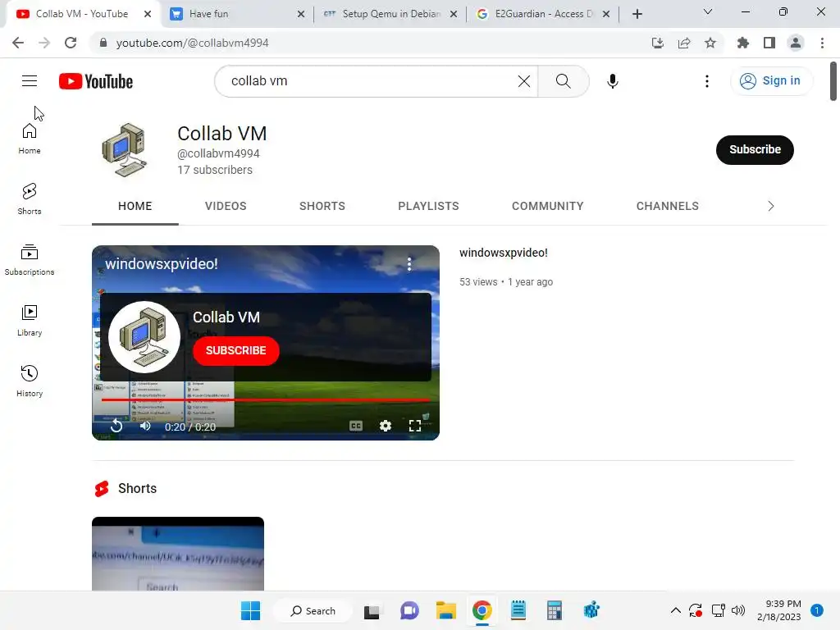This screenshot has width=840, height=630.
Task: Go to Home in the sidebar
Action: click(x=30, y=138)
